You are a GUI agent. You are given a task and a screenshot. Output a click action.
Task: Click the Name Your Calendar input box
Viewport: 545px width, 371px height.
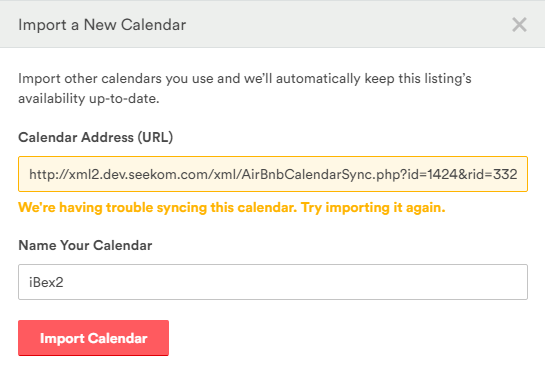pos(273,282)
